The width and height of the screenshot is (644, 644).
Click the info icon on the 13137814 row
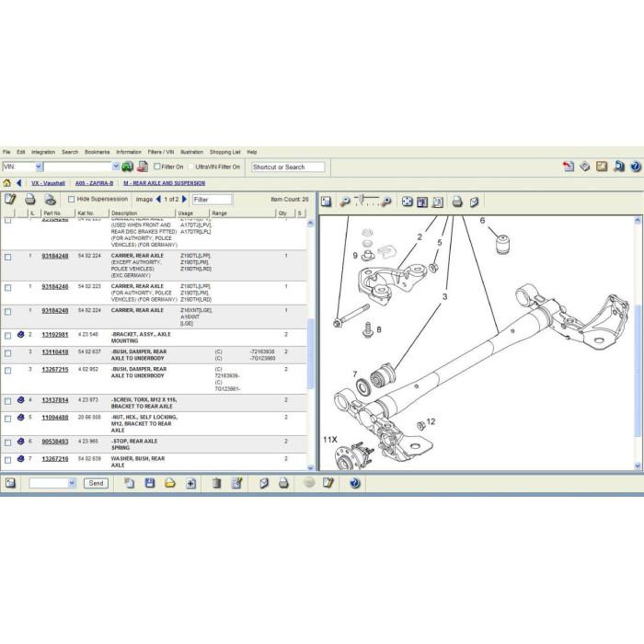[21, 399]
